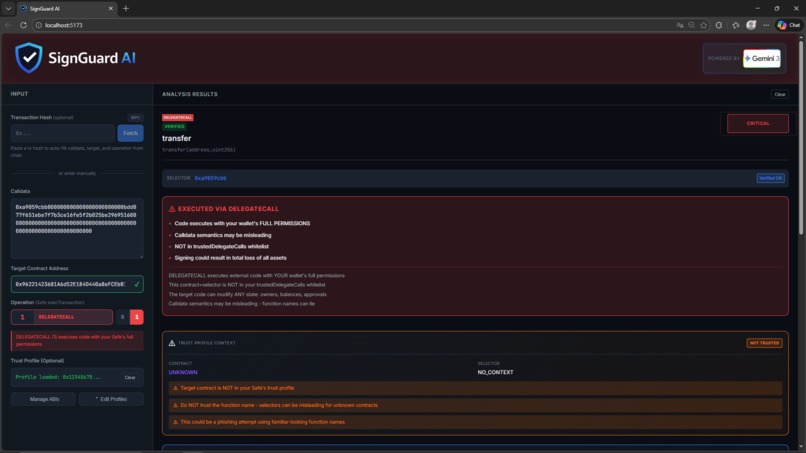
Task: Click the browser refresh extension icon
Action: [x=719, y=25]
